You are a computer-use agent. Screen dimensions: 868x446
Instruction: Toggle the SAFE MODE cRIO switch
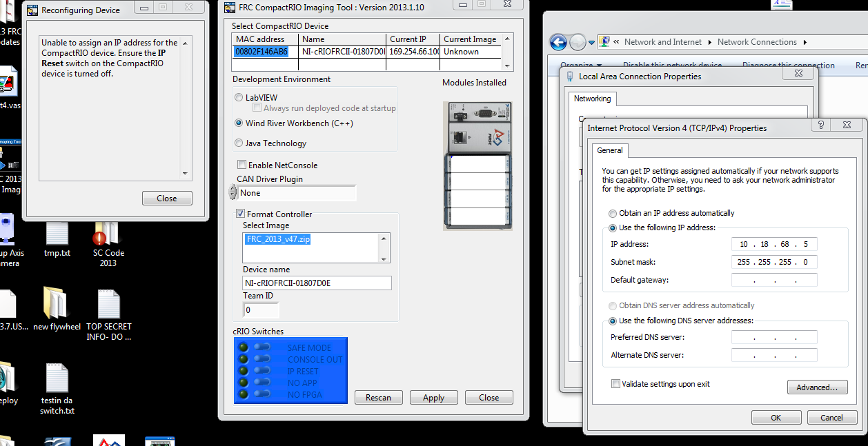pos(262,347)
